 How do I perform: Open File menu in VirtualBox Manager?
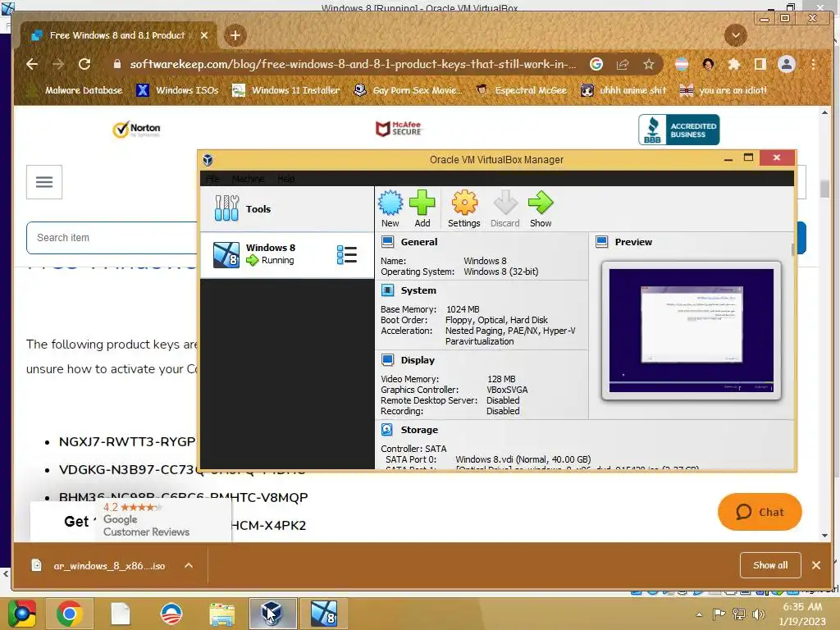click(212, 179)
